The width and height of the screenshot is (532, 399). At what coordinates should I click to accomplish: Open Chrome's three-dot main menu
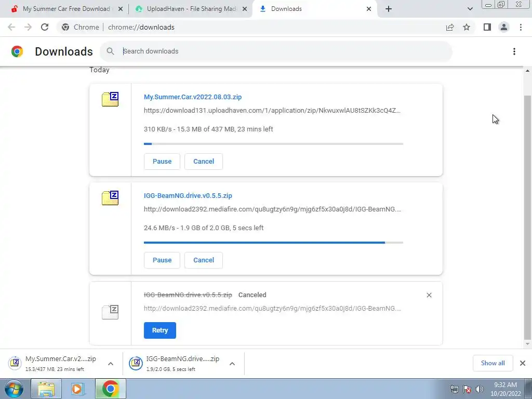(521, 27)
